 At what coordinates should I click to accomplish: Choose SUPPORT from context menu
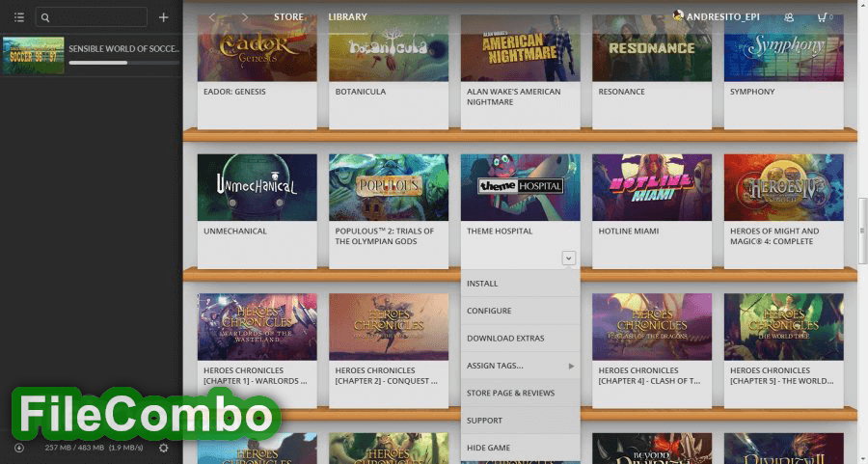pyautogui.click(x=521, y=421)
